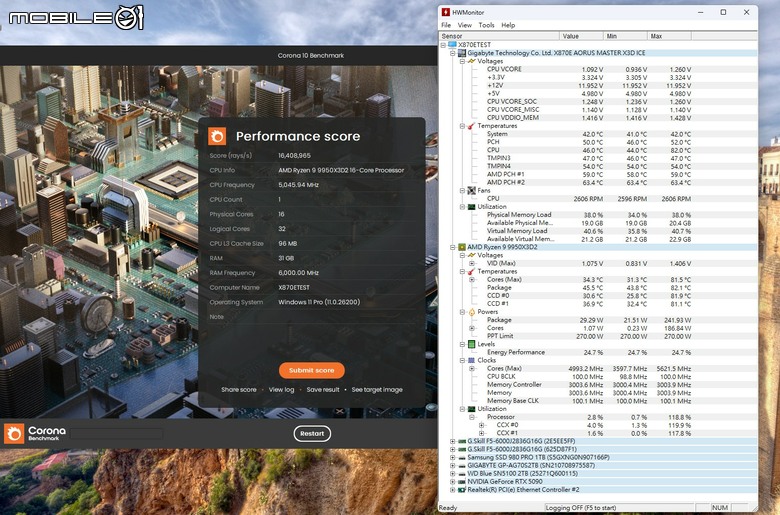Click the HWMonitor title bar app icon
The image size is (780, 515).
pyautogui.click(x=446, y=12)
